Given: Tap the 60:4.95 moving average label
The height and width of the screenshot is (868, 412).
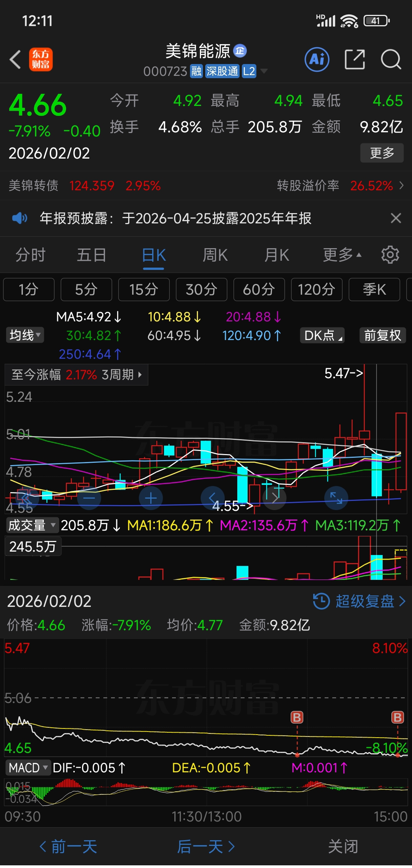Looking at the screenshot, I should [174, 335].
